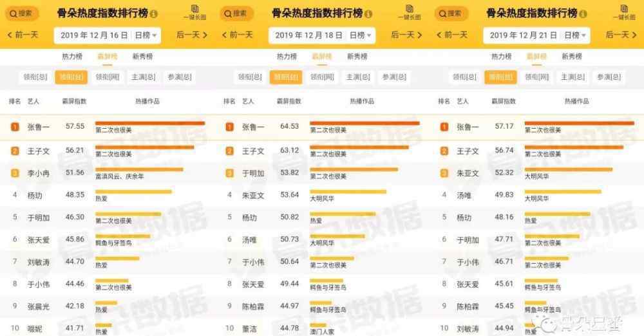This screenshot has width=644, height=336.
Task: Generate 一键长图 long image, December 16 panel
Action: 194,12
